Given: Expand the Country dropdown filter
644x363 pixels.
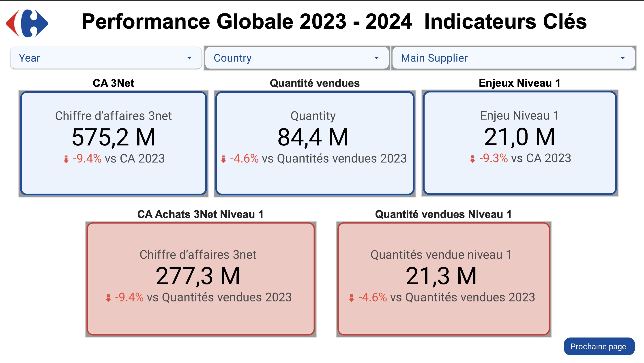Looking at the screenshot, I should [297, 58].
